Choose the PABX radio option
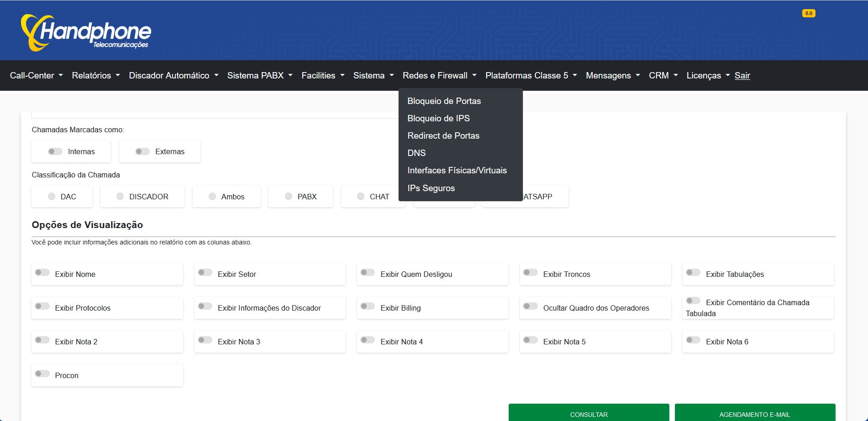The width and height of the screenshot is (868, 421). pyautogui.click(x=289, y=197)
